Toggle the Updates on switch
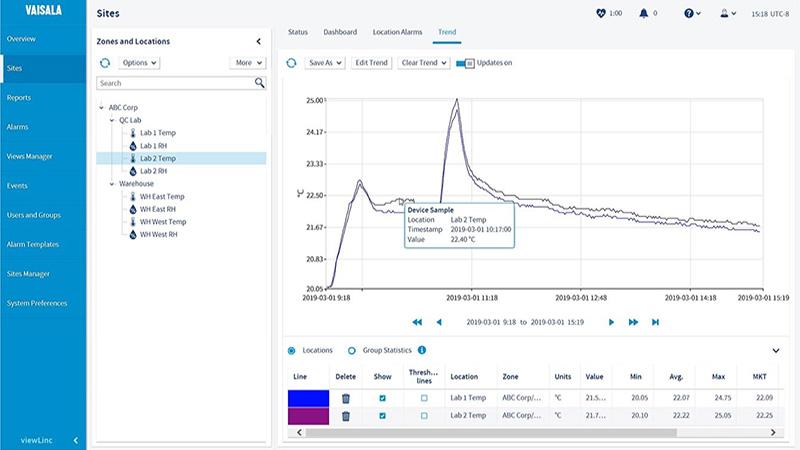This screenshot has height=450, width=800. coord(465,62)
